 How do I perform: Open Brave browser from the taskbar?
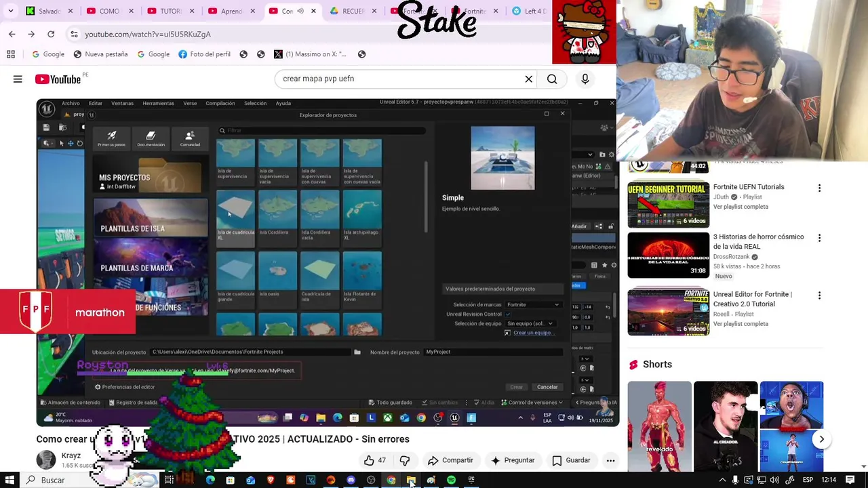(x=271, y=480)
